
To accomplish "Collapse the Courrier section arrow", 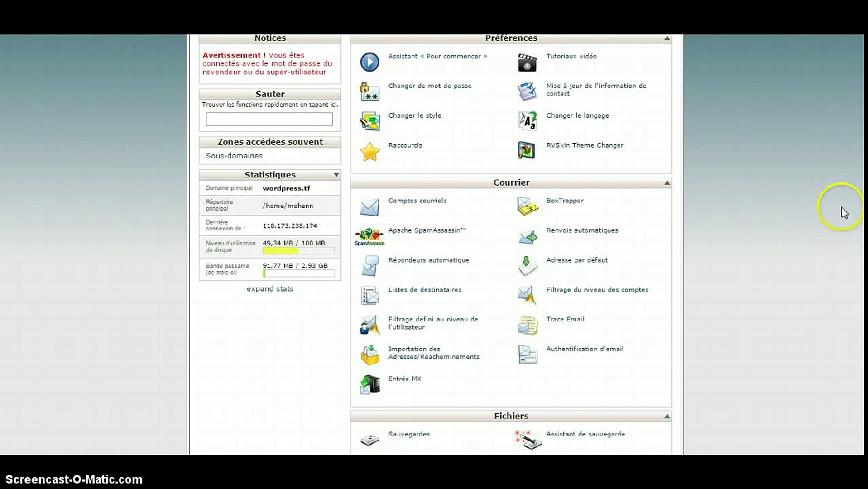I will pos(667,183).
